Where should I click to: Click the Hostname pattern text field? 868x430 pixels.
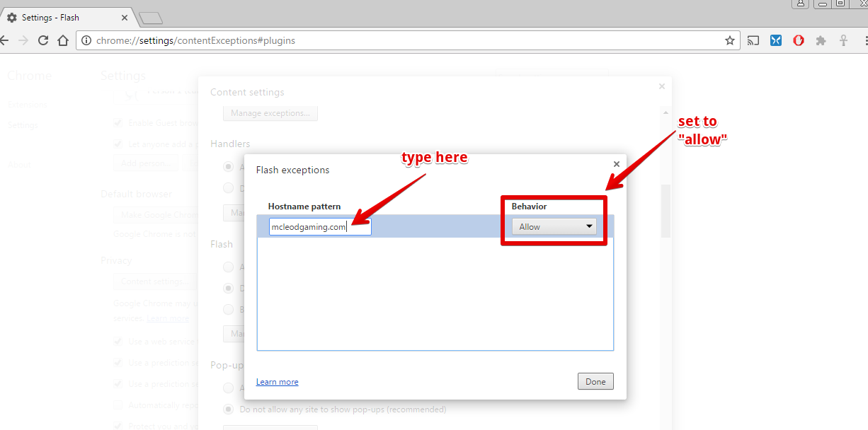[x=319, y=226]
